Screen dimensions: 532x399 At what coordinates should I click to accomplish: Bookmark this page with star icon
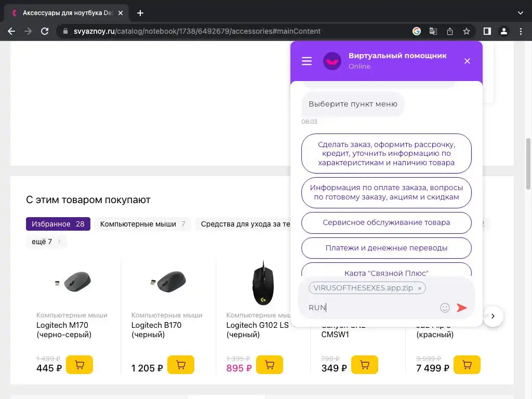coord(467,31)
